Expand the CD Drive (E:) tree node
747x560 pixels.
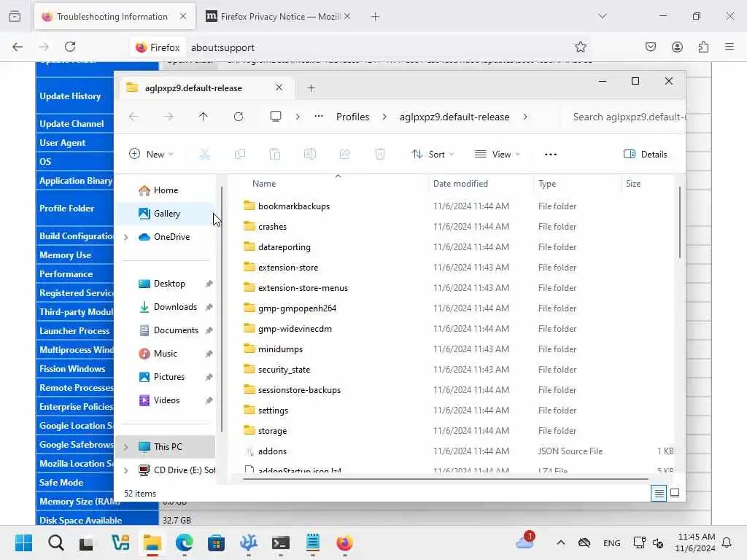[126, 470]
